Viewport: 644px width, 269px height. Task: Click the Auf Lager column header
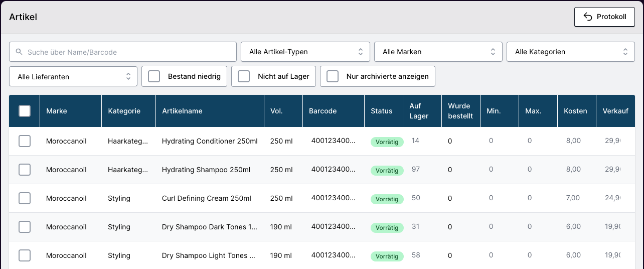coord(419,111)
